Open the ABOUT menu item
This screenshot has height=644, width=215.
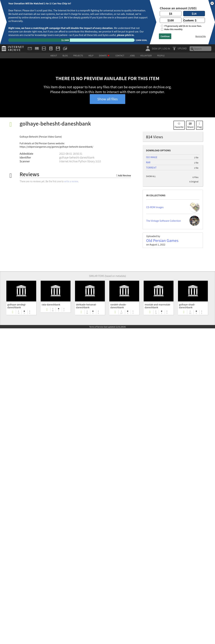click(x=54, y=56)
